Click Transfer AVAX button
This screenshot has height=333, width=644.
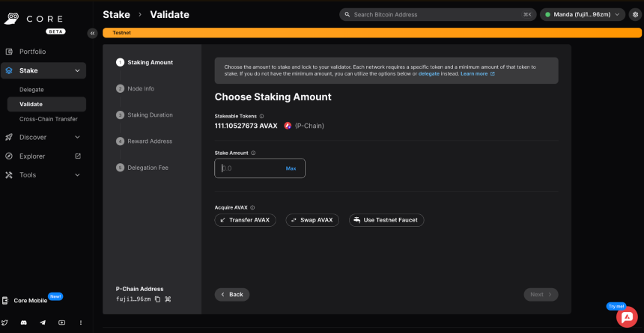(245, 220)
